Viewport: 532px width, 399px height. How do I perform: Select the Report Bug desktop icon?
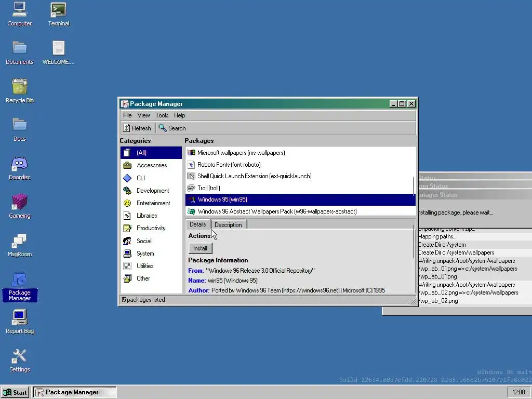click(19, 322)
